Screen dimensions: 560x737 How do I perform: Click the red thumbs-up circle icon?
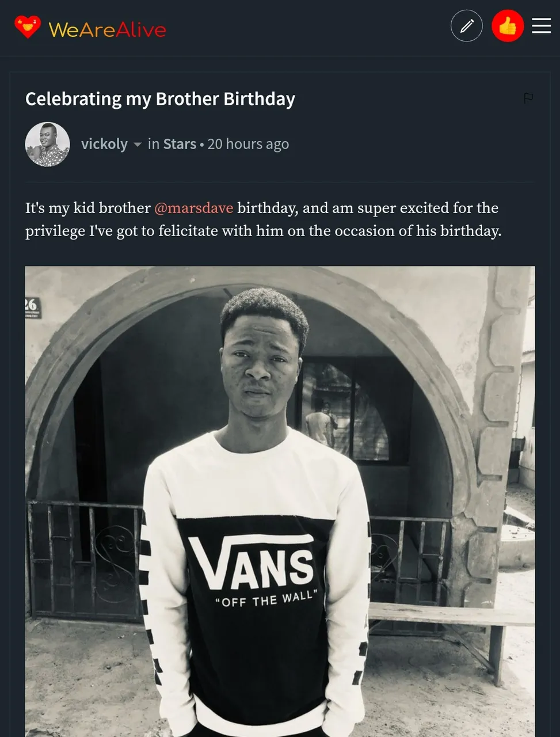tap(507, 26)
